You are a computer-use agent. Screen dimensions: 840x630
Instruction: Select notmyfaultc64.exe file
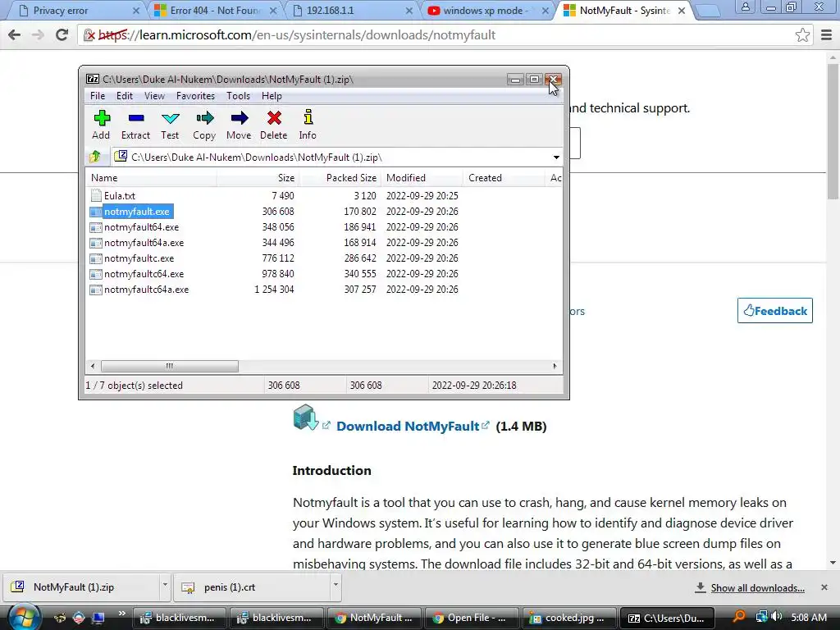tap(144, 273)
